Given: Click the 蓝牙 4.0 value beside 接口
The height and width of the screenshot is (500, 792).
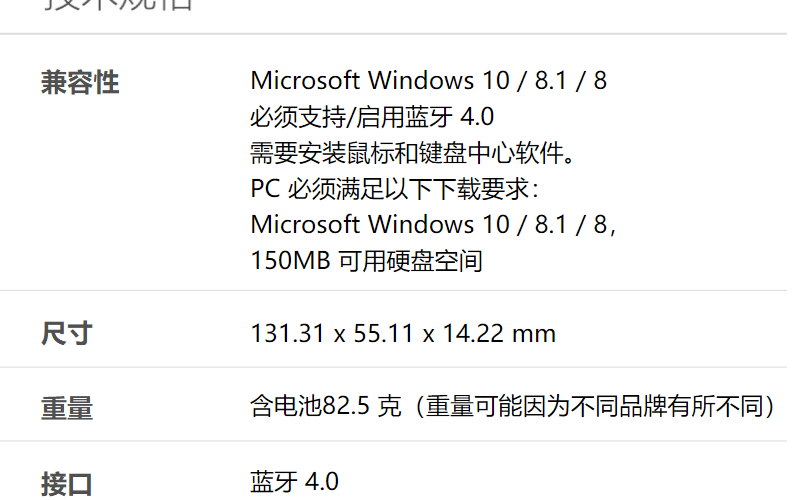Looking at the screenshot, I should 294,481.
